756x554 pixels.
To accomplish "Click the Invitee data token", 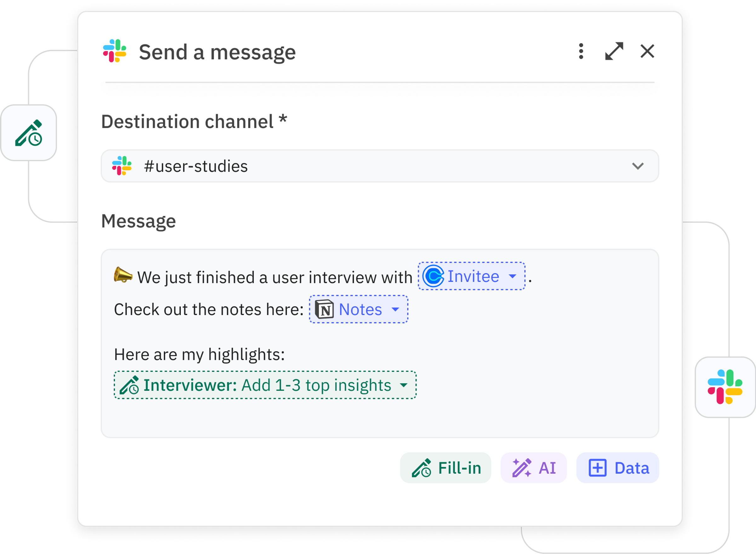I will click(471, 276).
